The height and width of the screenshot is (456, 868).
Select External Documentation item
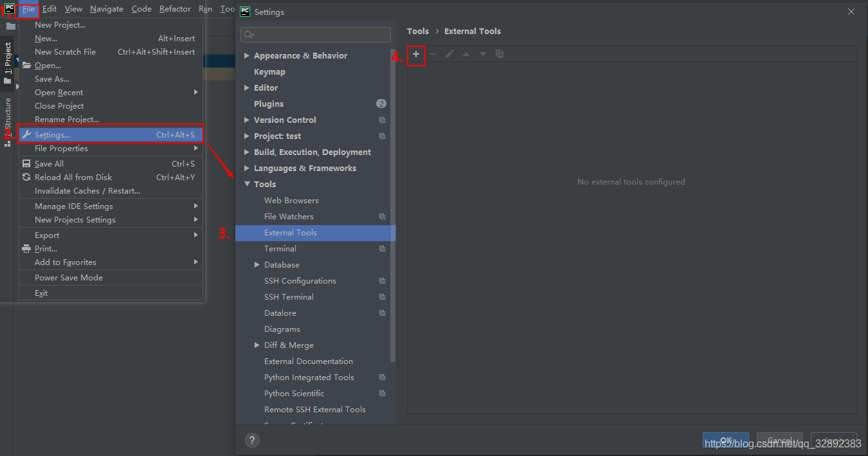point(309,361)
